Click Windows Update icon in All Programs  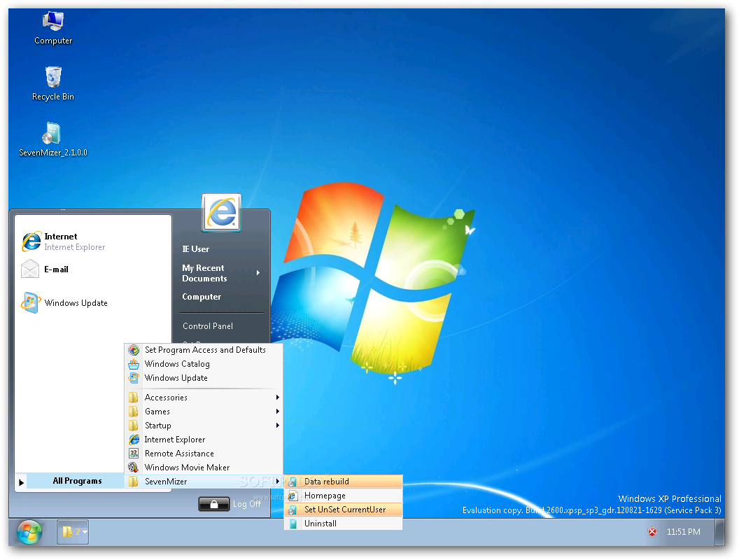[x=134, y=378]
